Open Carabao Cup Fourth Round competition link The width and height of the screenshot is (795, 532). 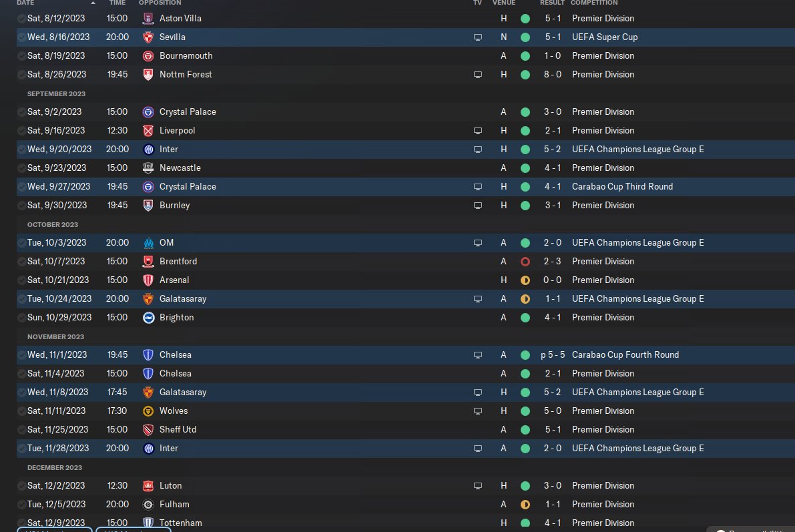coord(625,355)
